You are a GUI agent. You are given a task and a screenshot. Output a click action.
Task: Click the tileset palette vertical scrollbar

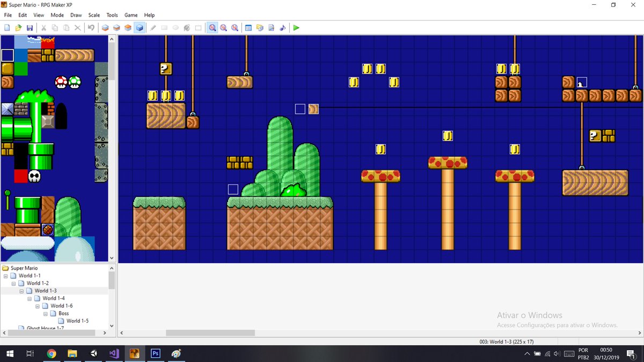pyautogui.click(x=112, y=149)
